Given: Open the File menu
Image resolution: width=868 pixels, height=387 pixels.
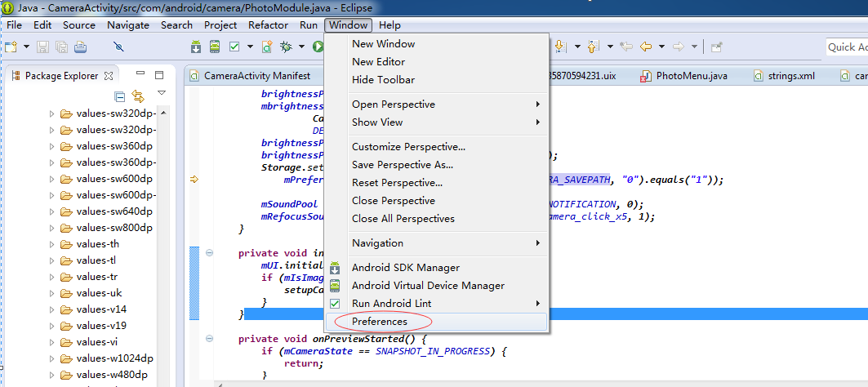Looking at the screenshot, I should (x=14, y=25).
